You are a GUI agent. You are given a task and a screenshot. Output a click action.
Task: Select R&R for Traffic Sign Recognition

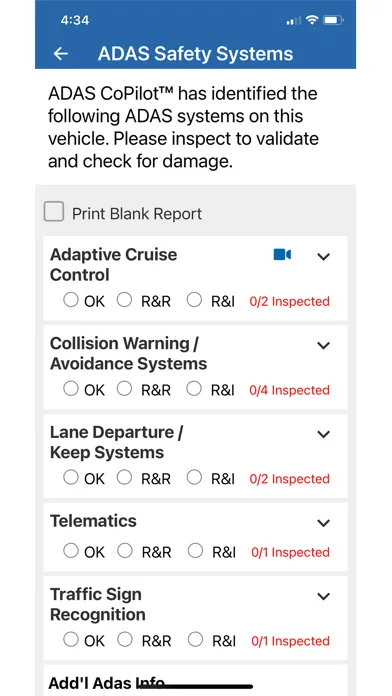124,640
